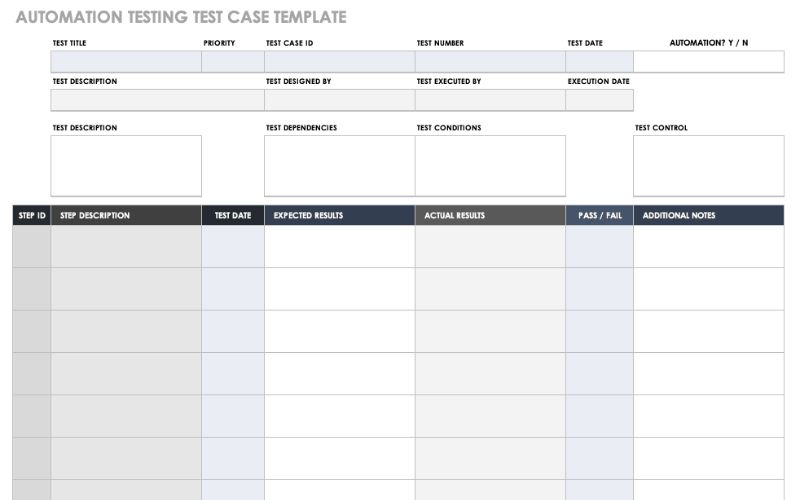Viewport: 800px width, 500px height.
Task: Click the Automation? Y / N field
Action: (708, 62)
